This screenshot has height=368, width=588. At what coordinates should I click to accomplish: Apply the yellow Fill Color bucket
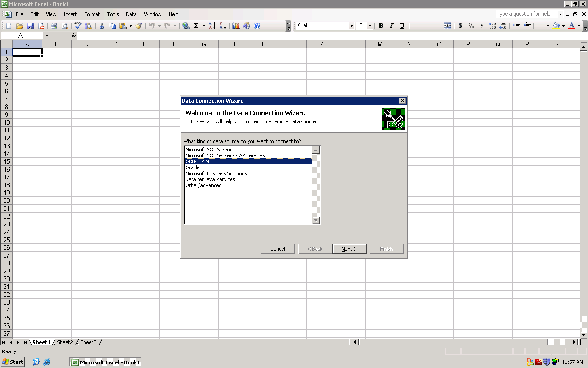point(556,26)
